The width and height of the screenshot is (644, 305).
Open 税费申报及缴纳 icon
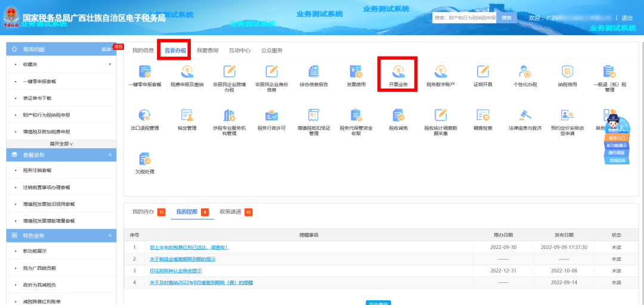[187, 71]
